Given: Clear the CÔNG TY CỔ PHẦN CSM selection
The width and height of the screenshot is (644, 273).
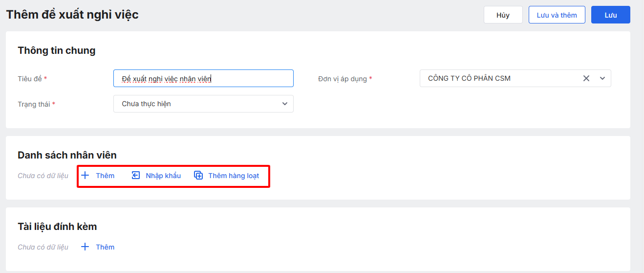Looking at the screenshot, I should (586, 78).
